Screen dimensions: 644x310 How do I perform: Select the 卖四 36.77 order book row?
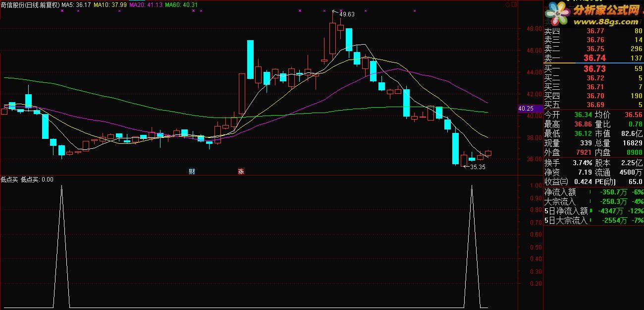(x=593, y=31)
